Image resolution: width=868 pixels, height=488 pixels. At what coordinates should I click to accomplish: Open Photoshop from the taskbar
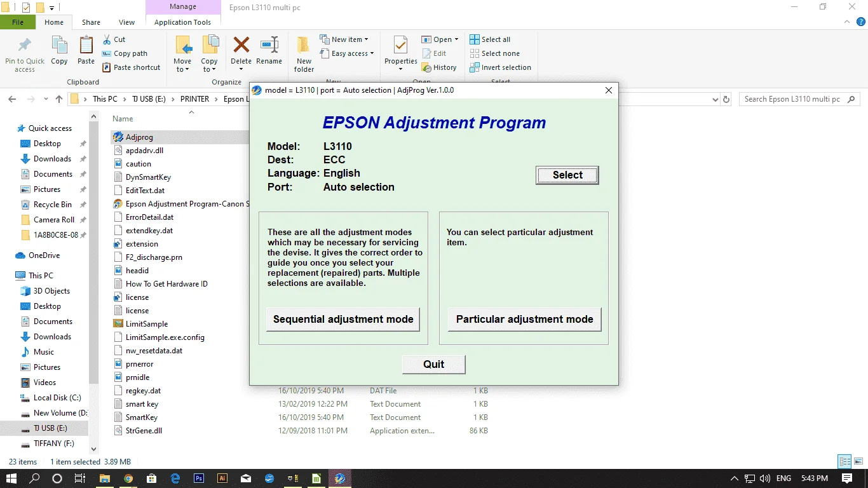click(x=199, y=478)
